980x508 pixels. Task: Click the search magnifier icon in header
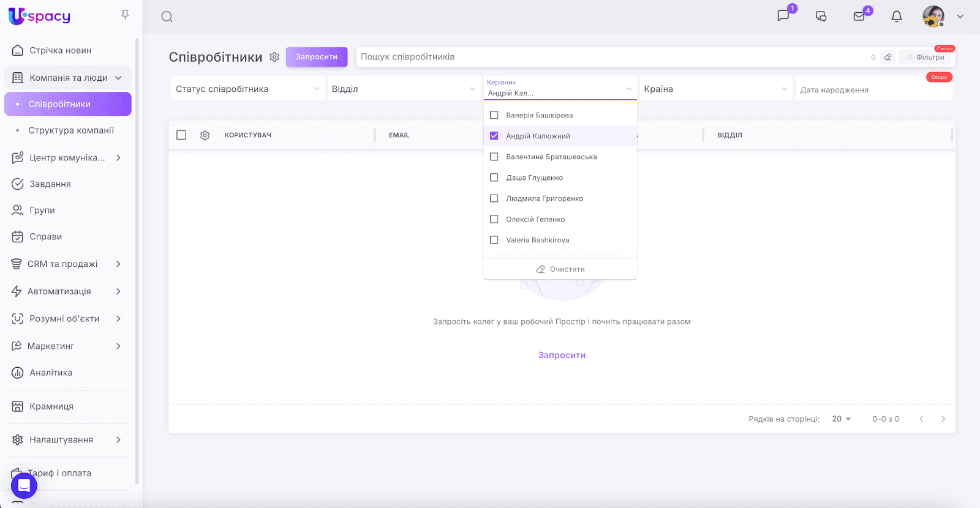(167, 17)
